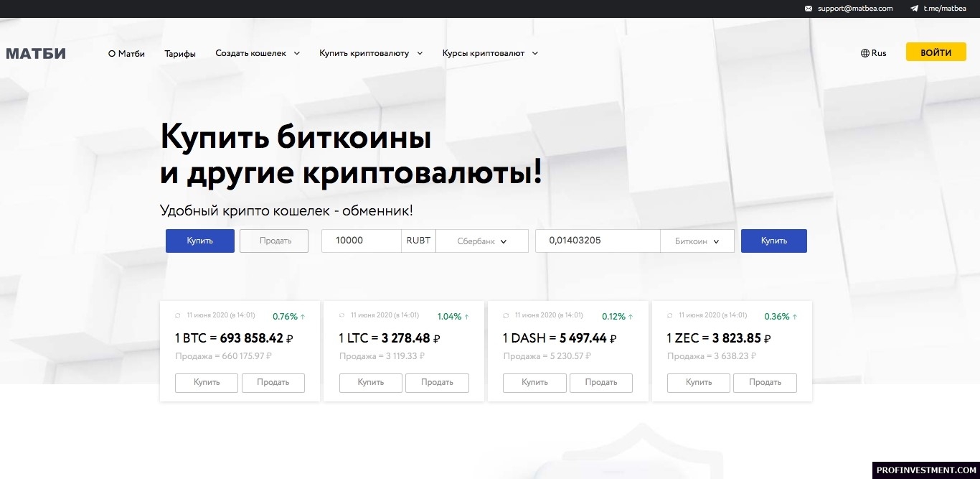Switch to the Продать mode toggle
The height and width of the screenshot is (479, 980).
tap(274, 241)
